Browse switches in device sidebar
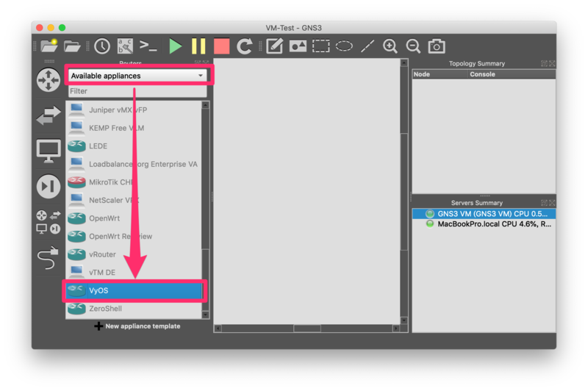588x391 pixels. pyautogui.click(x=49, y=115)
